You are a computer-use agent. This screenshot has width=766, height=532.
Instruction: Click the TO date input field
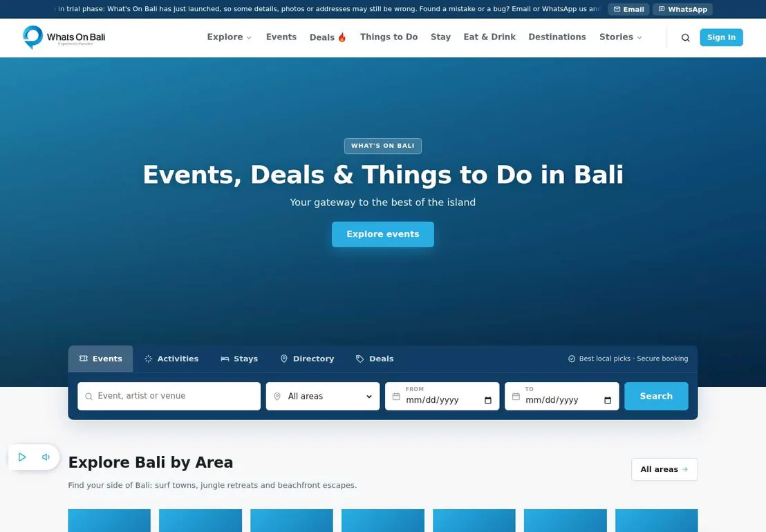tap(562, 397)
